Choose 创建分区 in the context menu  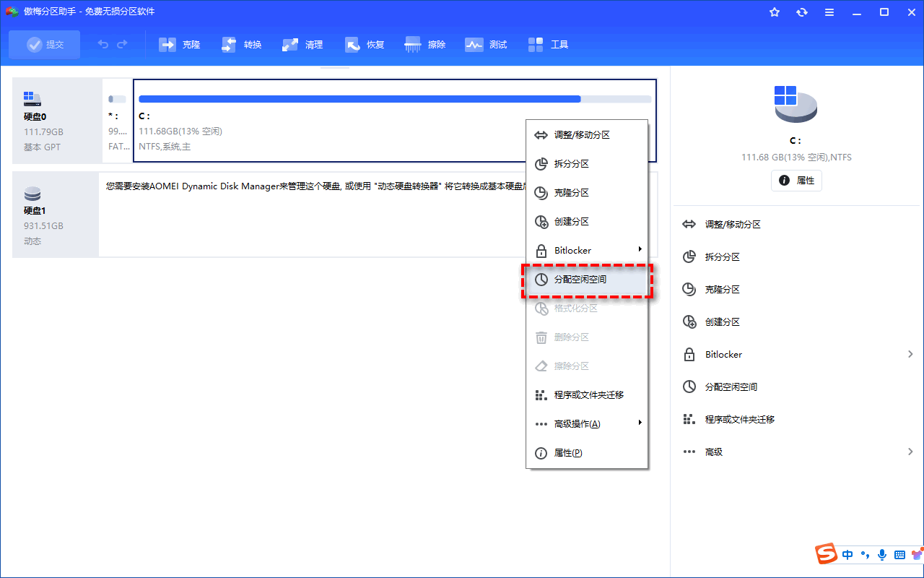[x=587, y=222]
